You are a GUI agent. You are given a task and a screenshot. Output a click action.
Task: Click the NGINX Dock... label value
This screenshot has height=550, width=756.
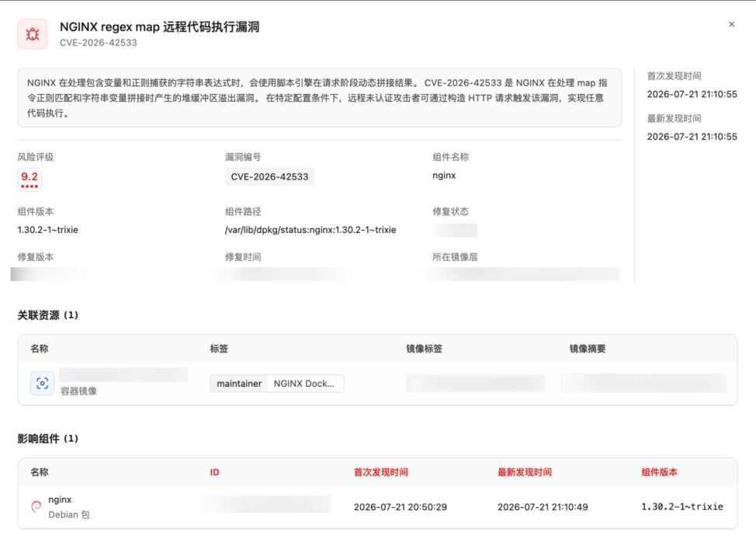pyautogui.click(x=304, y=384)
